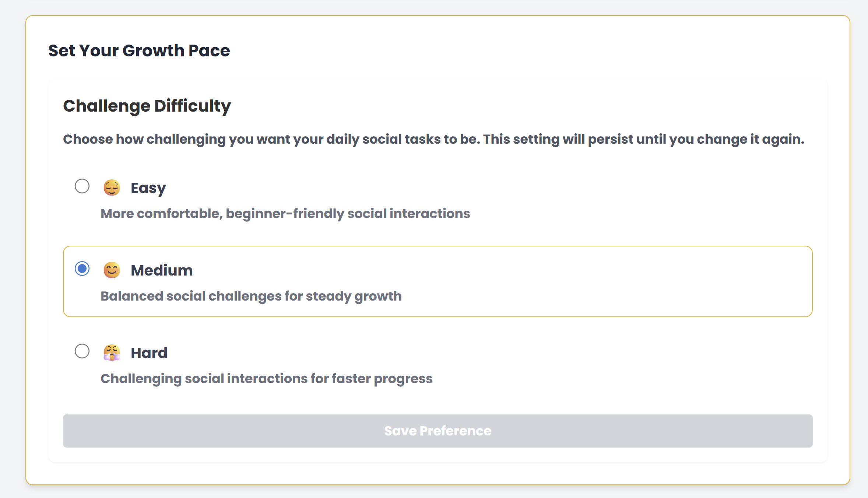
Task: Click the 'Challenge Difficulty' heading
Action: 147,106
